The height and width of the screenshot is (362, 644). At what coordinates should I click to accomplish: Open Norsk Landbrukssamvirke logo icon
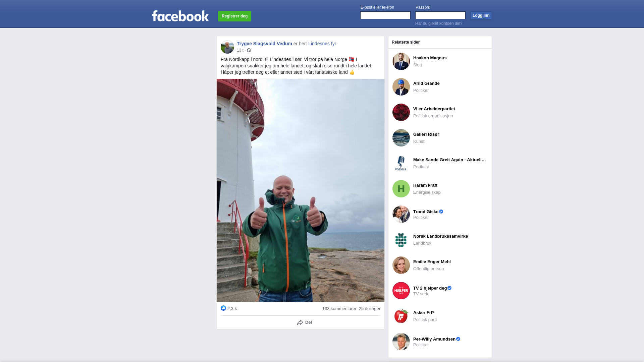point(401,240)
